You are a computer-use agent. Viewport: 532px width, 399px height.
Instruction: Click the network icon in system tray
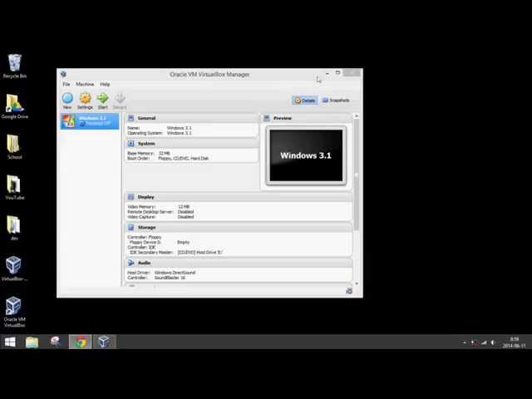pos(484,342)
